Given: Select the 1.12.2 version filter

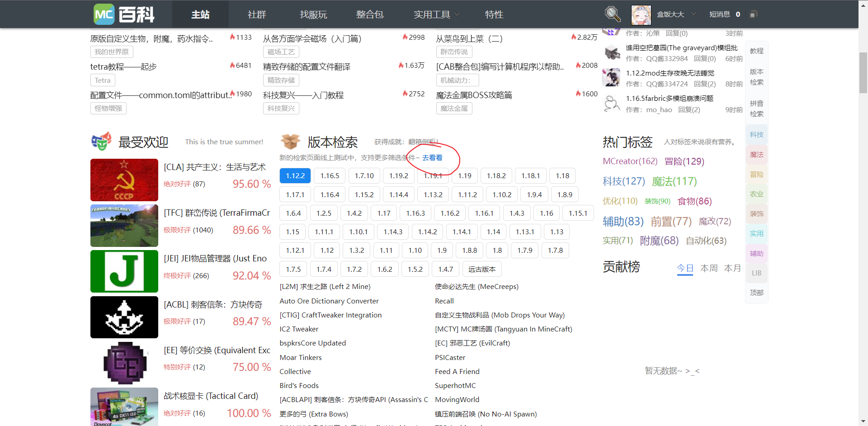Looking at the screenshot, I should [x=295, y=176].
